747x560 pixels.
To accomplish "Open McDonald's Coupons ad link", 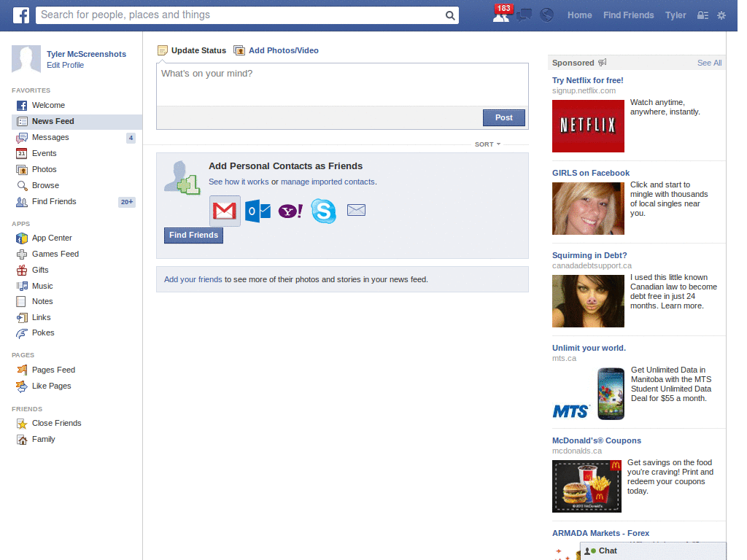I will point(597,441).
